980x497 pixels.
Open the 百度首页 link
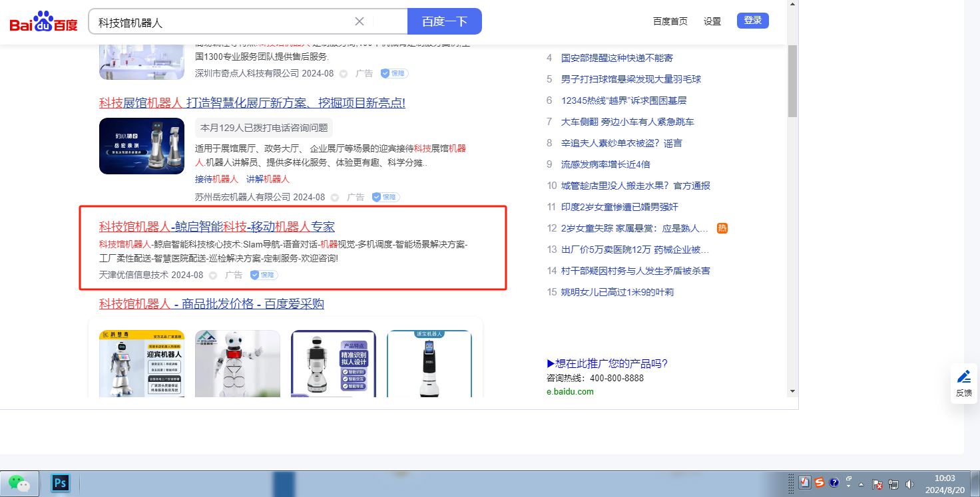[x=670, y=21]
